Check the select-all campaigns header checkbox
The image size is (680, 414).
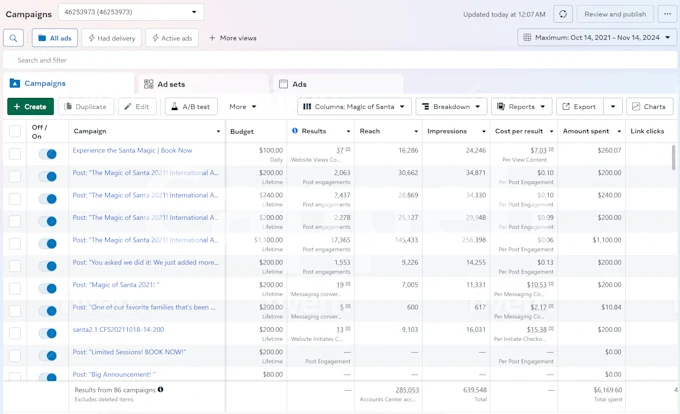[x=14, y=131]
